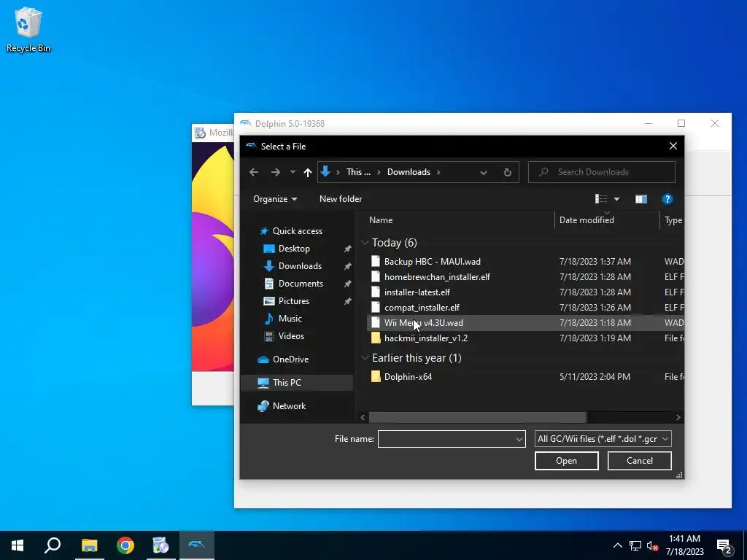The height and width of the screenshot is (560, 747).
Task: Open the Organize menu
Action: click(275, 199)
